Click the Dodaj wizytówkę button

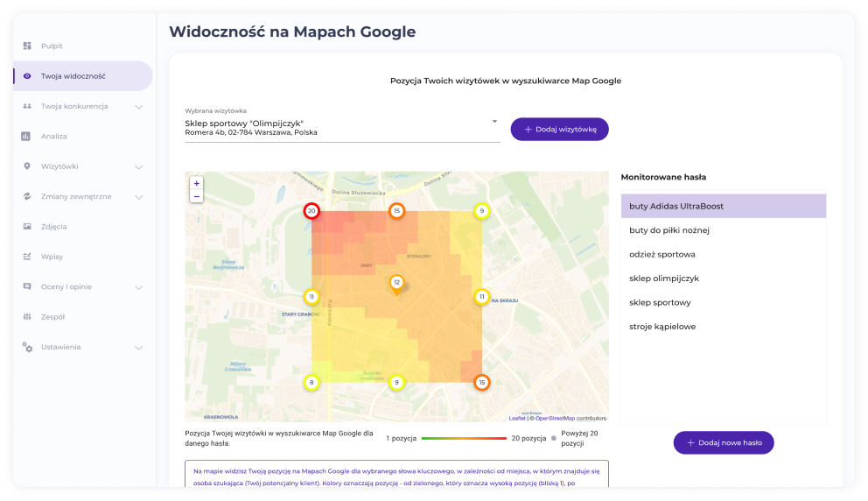point(559,129)
